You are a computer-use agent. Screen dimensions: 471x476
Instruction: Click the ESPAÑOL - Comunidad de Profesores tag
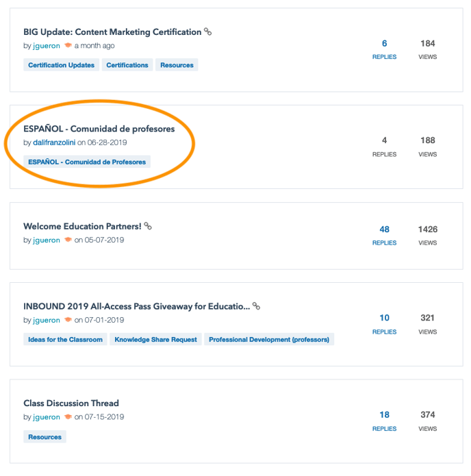(87, 162)
